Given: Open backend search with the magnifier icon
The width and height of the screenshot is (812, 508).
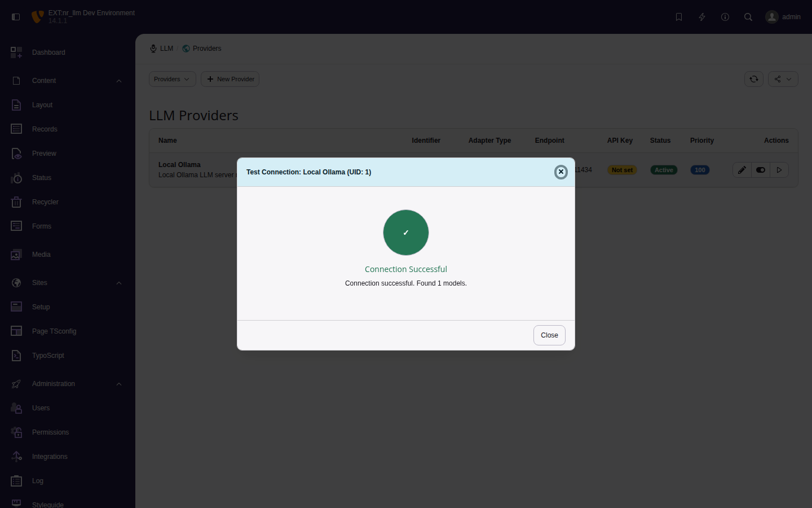Looking at the screenshot, I should [x=748, y=17].
